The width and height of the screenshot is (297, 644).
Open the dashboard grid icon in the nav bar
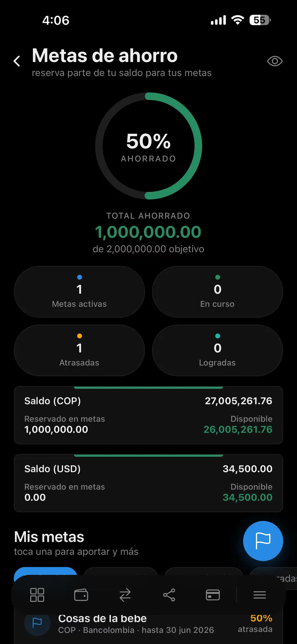(37, 595)
